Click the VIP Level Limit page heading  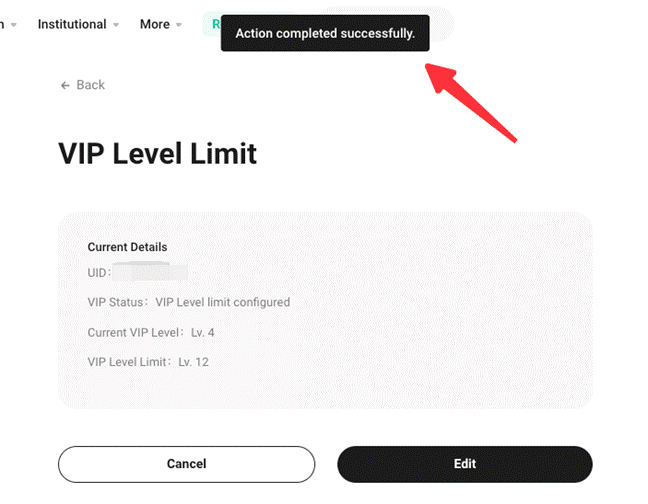point(157,153)
